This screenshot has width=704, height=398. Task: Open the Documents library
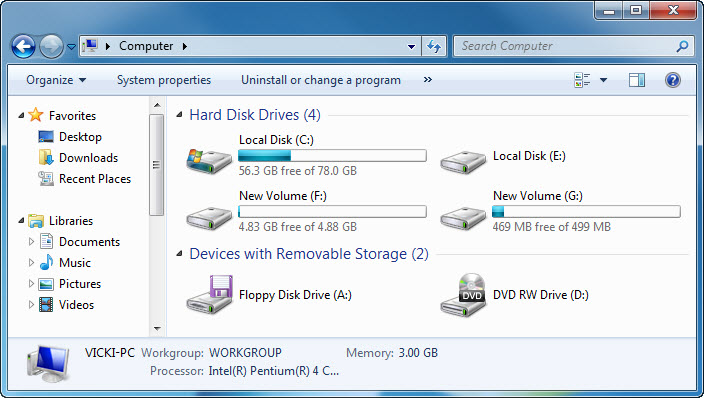[89, 242]
